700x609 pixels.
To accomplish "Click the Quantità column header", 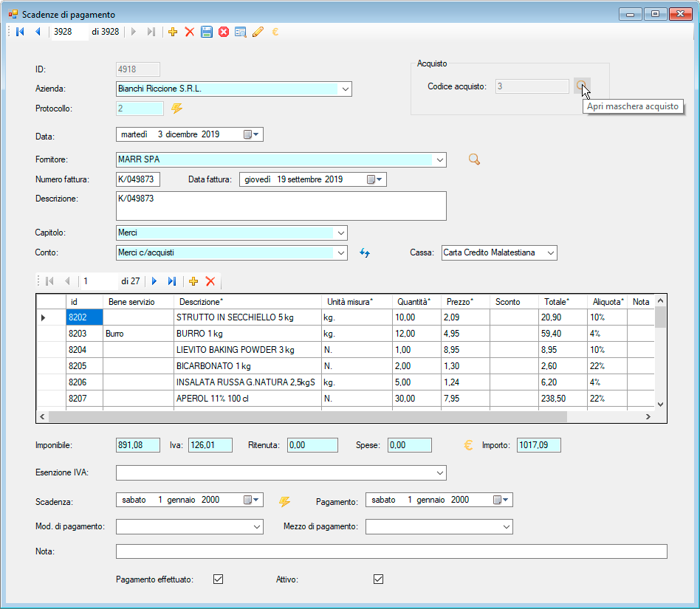I will coord(416,302).
